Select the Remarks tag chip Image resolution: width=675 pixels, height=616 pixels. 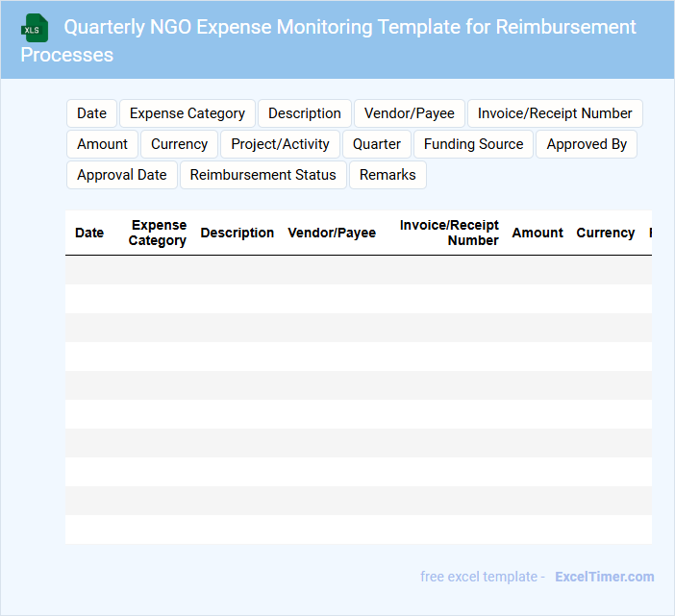click(x=387, y=175)
